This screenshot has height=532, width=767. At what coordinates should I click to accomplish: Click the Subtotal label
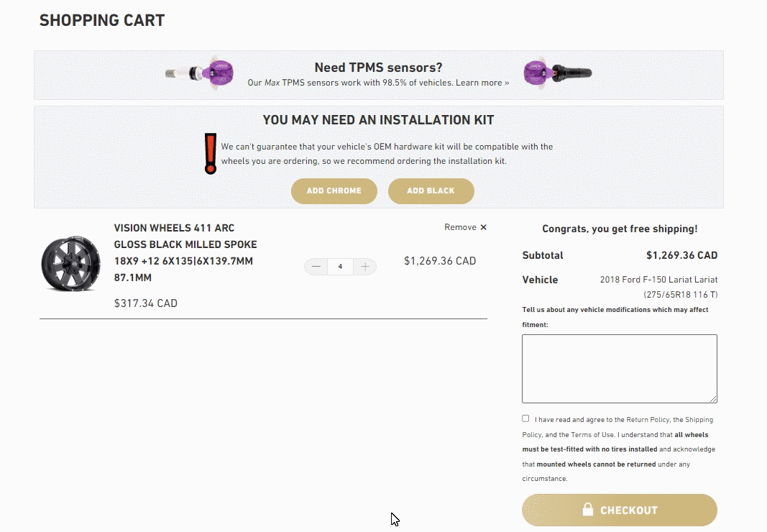pos(543,255)
